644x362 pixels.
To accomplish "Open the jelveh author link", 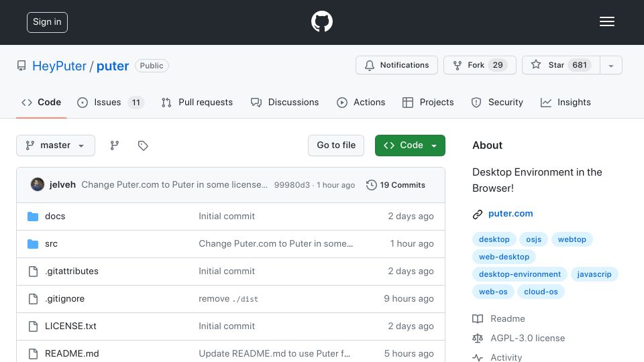I will [62, 185].
